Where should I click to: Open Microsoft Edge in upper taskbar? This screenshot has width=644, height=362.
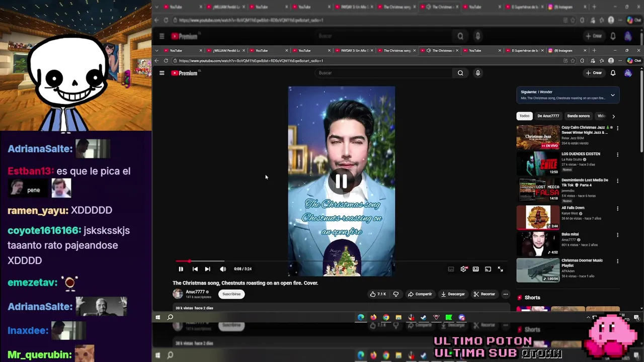[361, 317]
